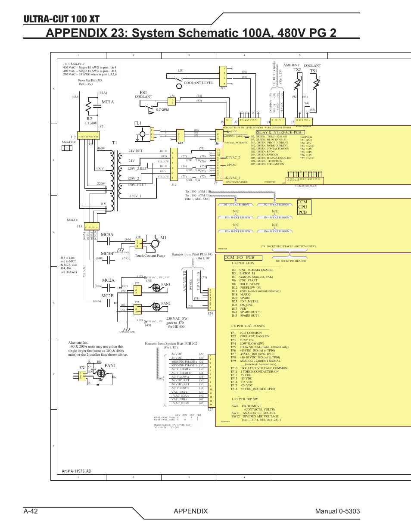Viewport: 411px width, 532px height.
Task: Click the FL1 flow sensor symbol
Action: 142,134
